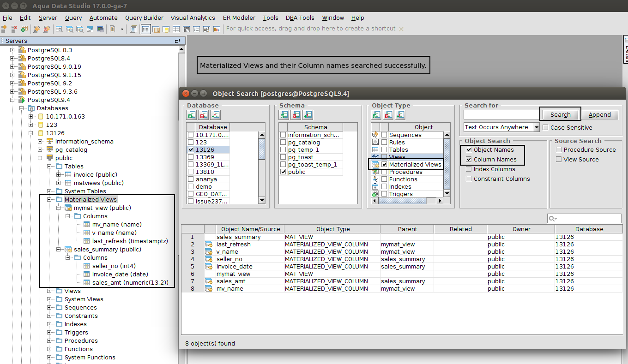
Task: Open the Query Builder menu
Action: 144,18
